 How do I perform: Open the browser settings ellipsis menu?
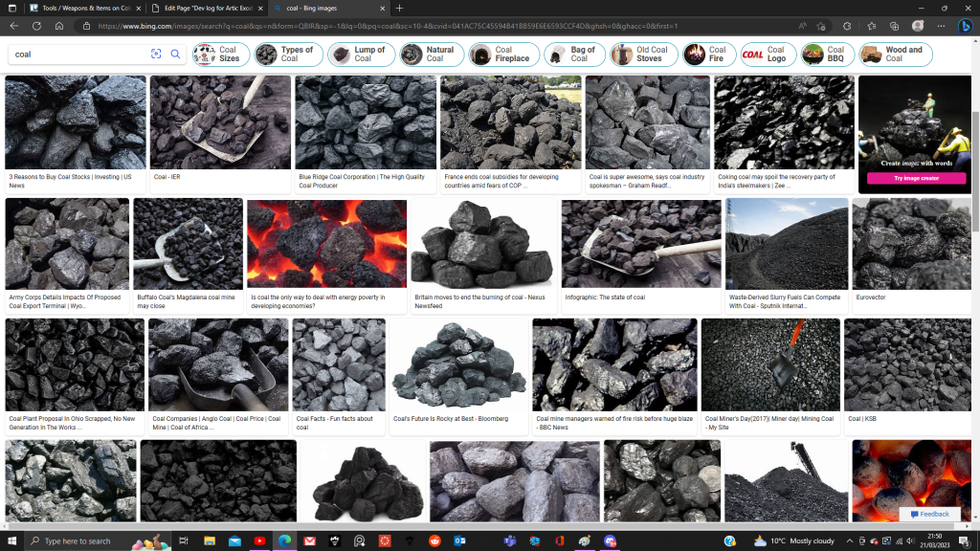click(941, 26)
